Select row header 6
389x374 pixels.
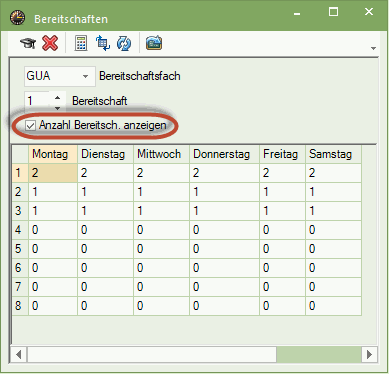20,268
